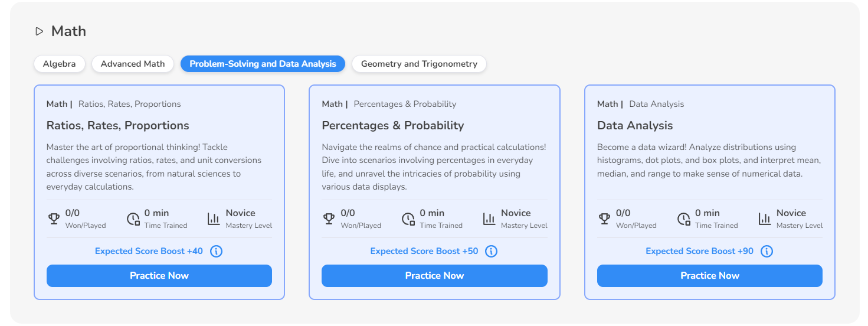The width and height of the screenshot is (868, 326).
Task: Click Expected Score Boost +40 text
Action: pos(149,251)
